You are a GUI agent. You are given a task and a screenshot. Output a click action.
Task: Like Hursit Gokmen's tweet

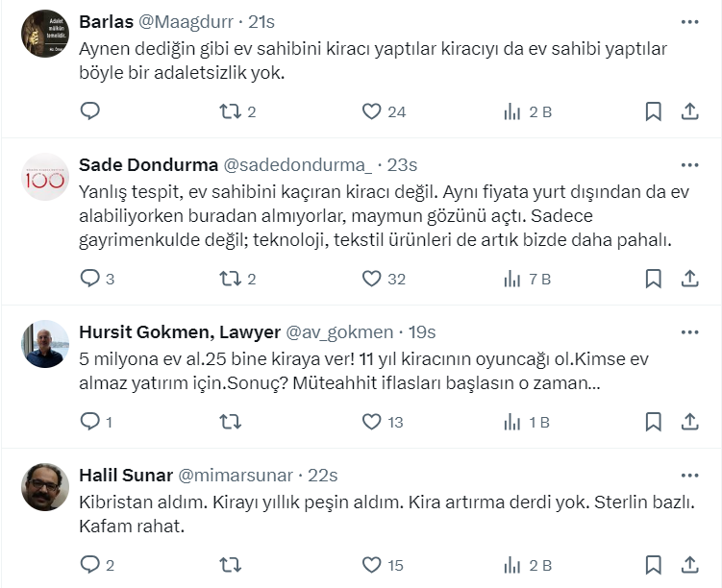pos(372,421)
